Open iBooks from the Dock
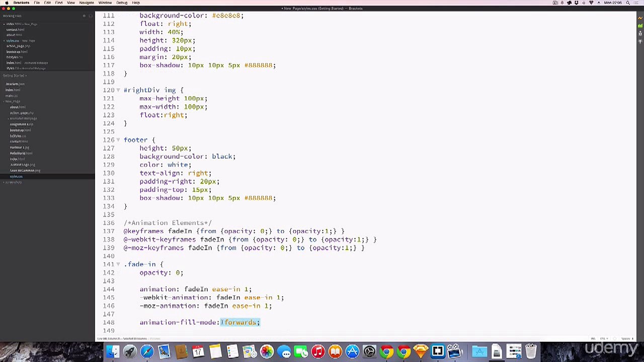The width and height of the screenshot is (644, 362). tap(335, 351)
